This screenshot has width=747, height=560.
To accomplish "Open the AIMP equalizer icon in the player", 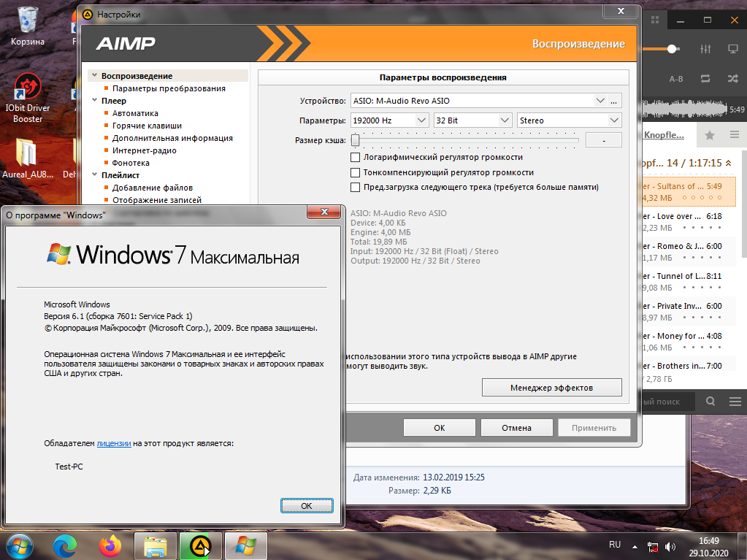I will 705,49.
